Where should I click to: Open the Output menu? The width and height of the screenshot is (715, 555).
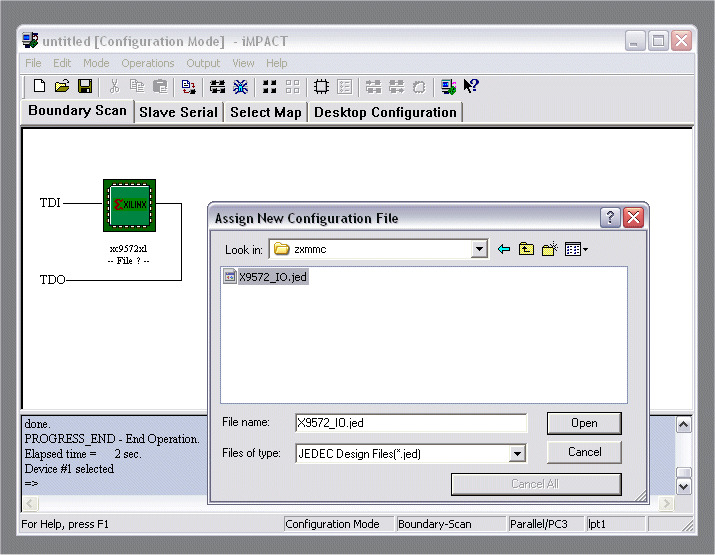point(203,63)
